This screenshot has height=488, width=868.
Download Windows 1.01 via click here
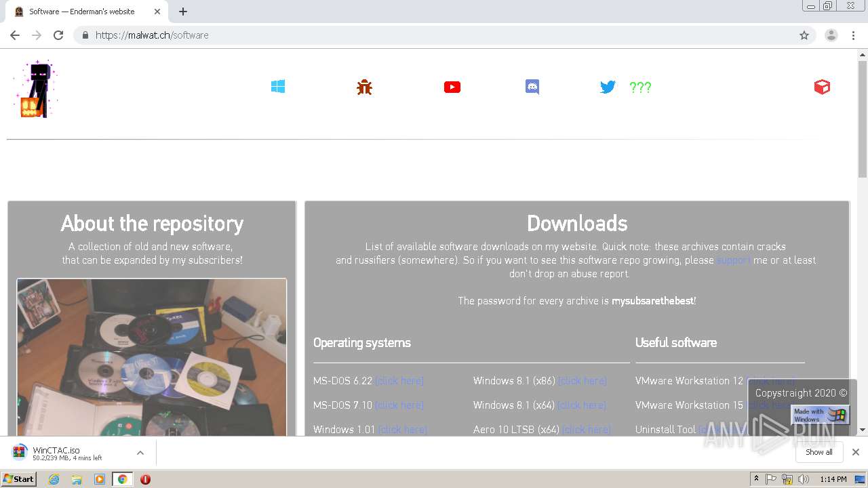pyautogui.click(x=403, y=430)
